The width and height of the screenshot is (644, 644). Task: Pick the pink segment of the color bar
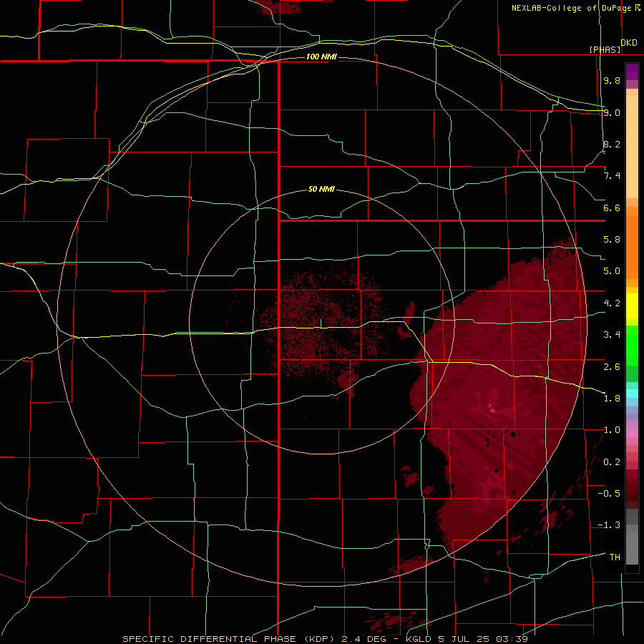(632, 434)
